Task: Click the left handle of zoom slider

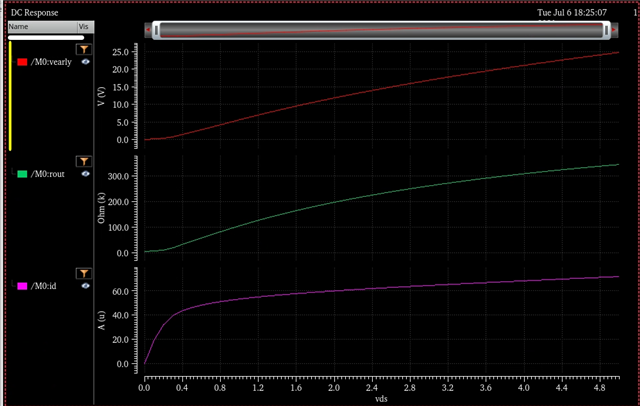Action: coord(152,31)
